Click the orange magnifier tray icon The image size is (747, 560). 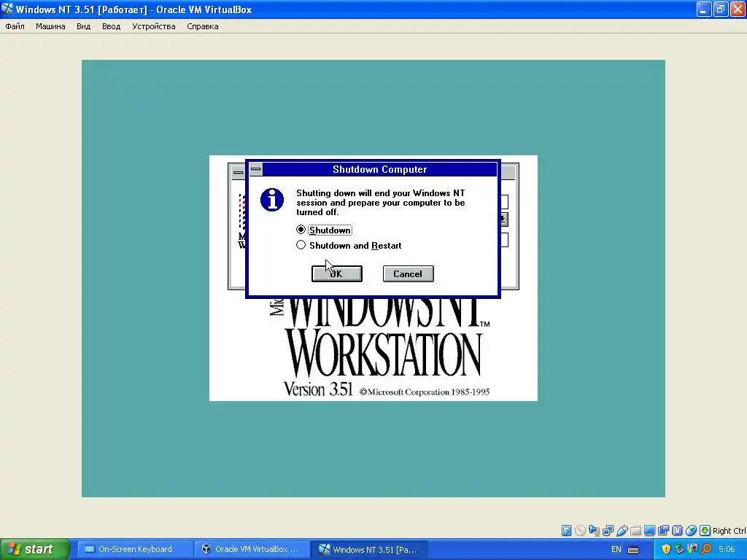pos(706,549)
